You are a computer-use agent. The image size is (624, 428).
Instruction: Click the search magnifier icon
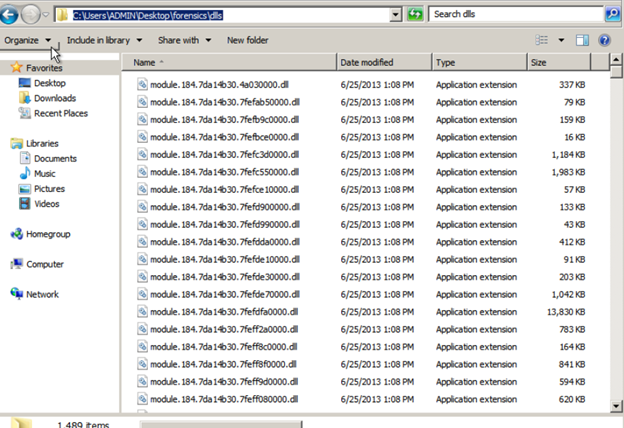click(x=611, y=15)
